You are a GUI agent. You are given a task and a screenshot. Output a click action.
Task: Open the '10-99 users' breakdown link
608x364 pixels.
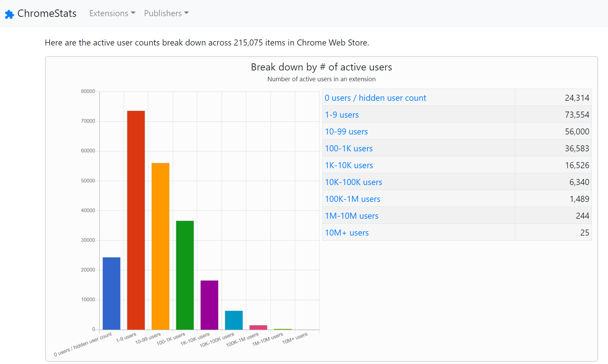tap(346, 131)
